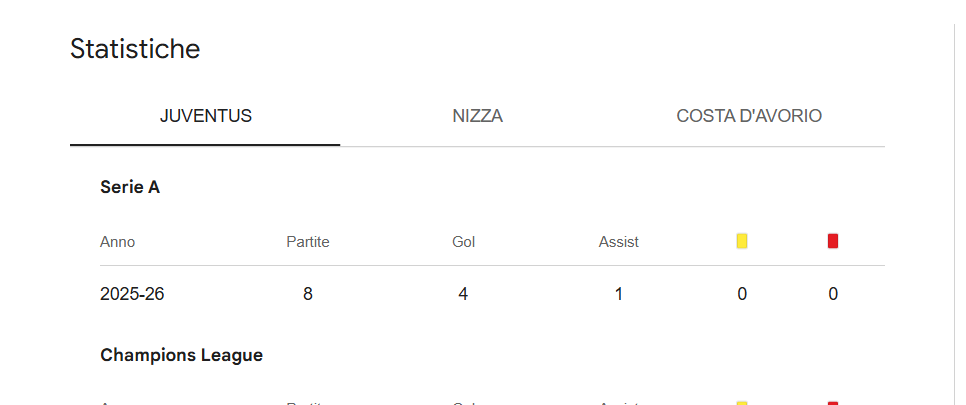
Task: Click the Assist column header in Serie A
Action: coord(618,242)
